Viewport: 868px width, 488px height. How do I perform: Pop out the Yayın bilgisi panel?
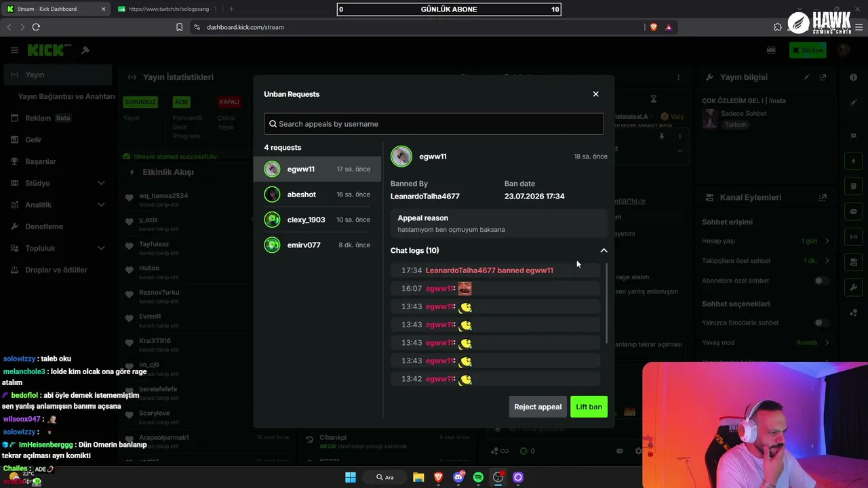point(823,77)
